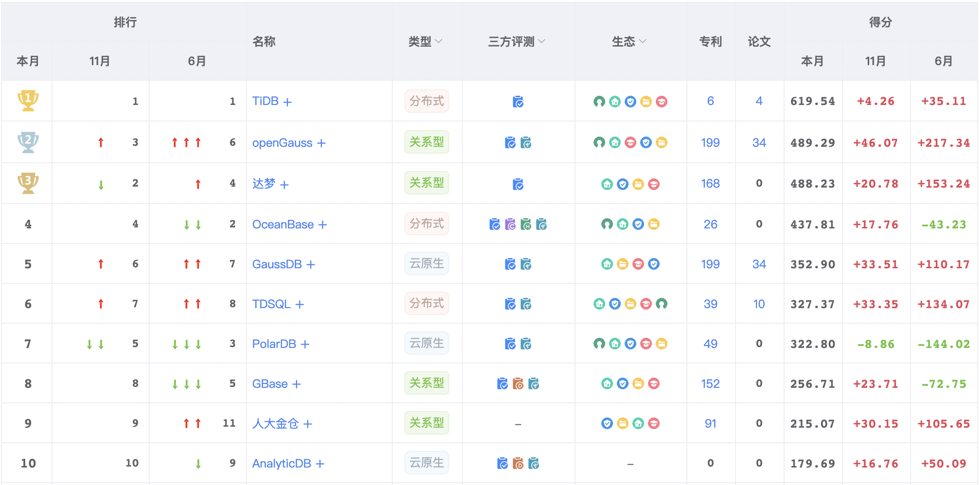This screenshot has height=485, width=980.
Task: Click the orange evaluation icon in AnalyticDB row
Action: coord(518,463)
